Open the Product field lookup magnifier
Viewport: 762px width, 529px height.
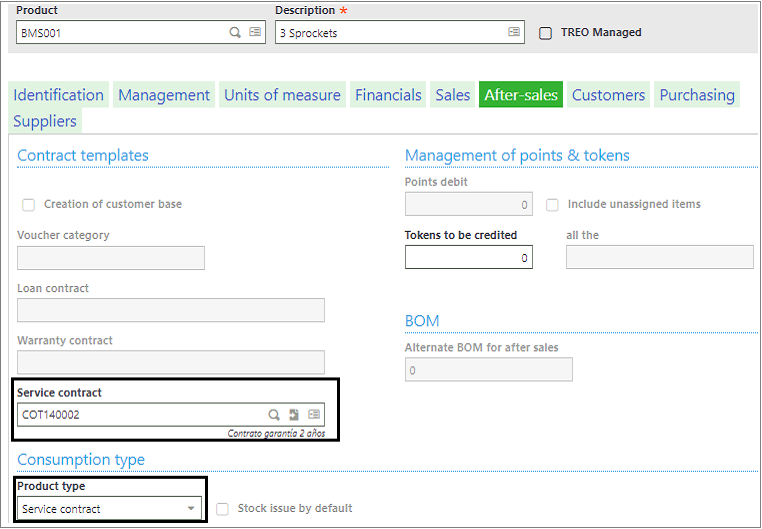tap(235, 32)
